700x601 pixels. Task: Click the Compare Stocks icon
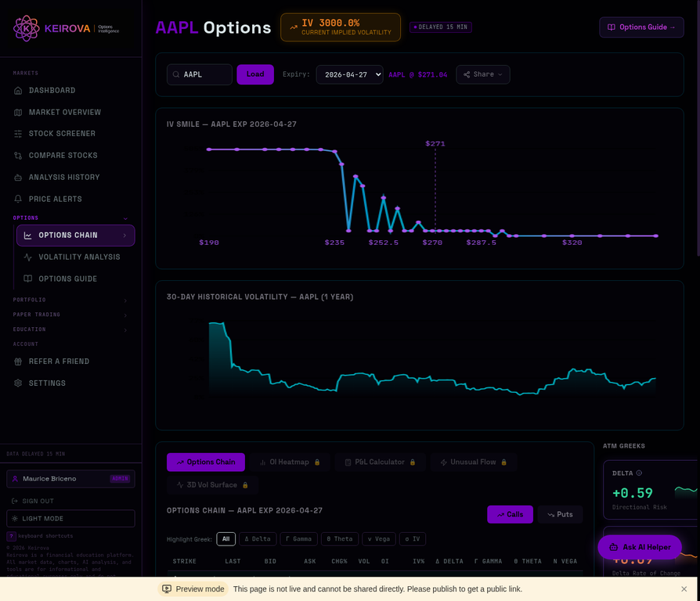coord(18,156)
